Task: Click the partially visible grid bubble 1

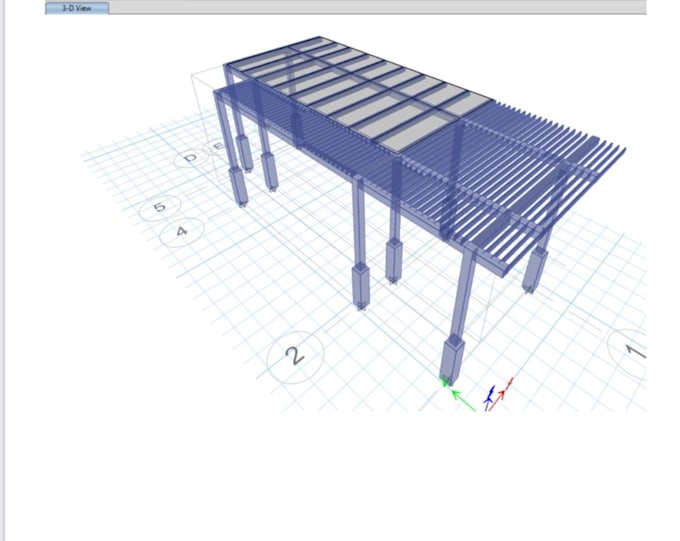Action: point(629,352)
